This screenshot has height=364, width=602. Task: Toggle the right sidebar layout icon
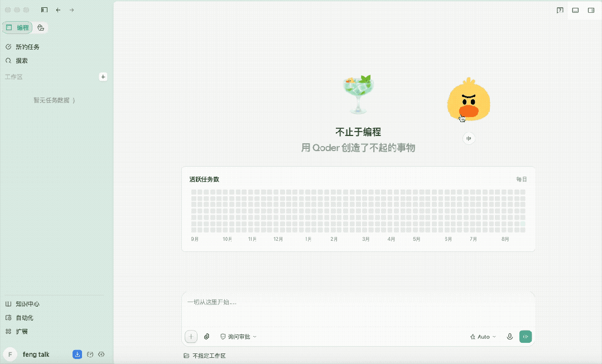(x=591, y=11)
